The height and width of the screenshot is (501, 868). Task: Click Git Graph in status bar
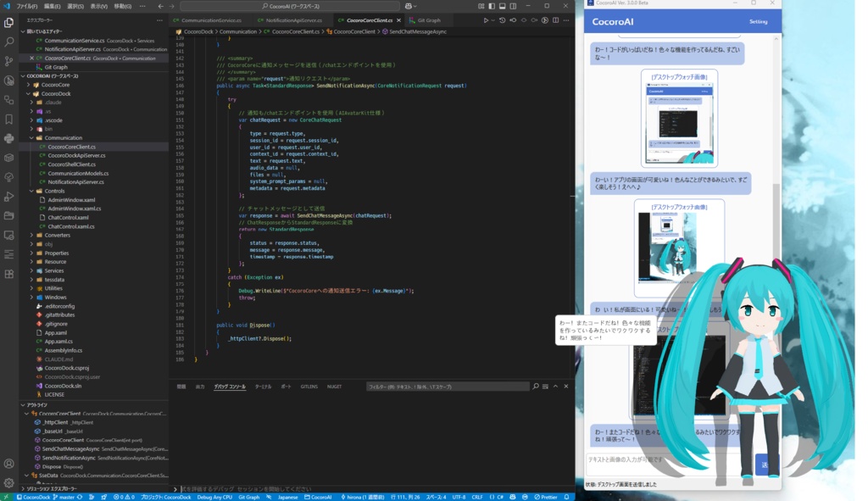click(248, 497)
